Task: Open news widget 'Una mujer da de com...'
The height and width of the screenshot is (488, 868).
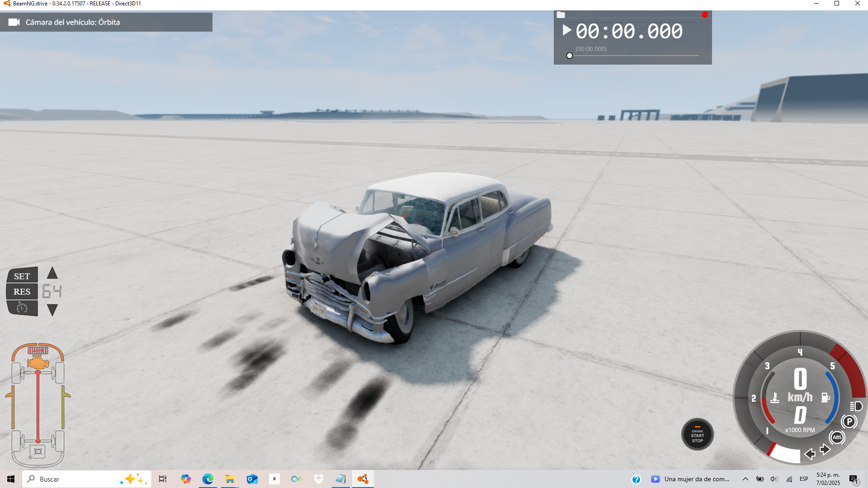Action: pyautogui.click(x=690, y=479)
